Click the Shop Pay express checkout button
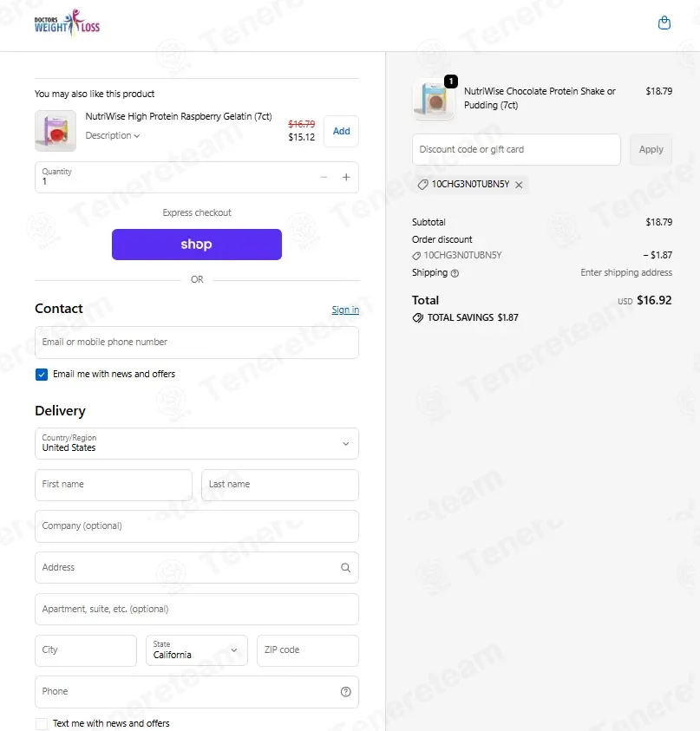This screenshot has width=700, height=731. [197, 245]
